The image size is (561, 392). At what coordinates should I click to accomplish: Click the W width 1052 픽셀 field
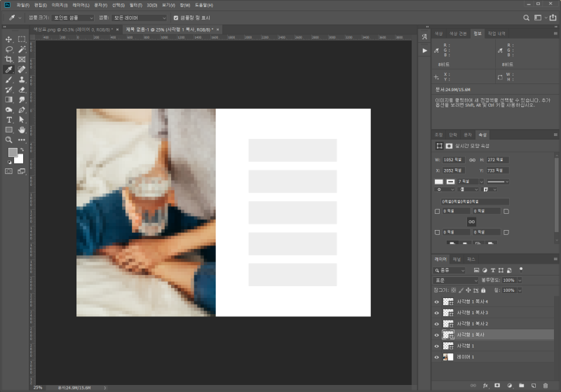(453, 160)
